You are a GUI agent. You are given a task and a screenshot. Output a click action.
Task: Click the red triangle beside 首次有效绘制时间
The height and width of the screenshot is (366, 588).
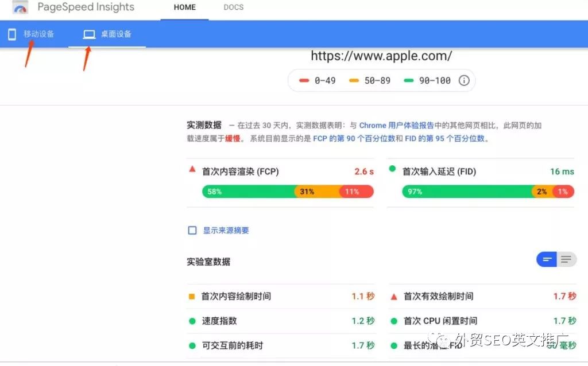(x=394, y=297)
